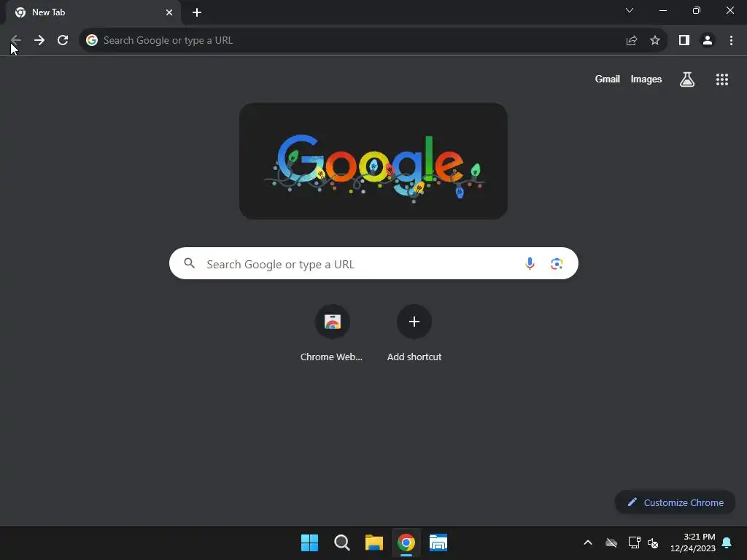Click the muted volume tray icon
Image resolution: width=747 pixels, height=560 pixels.
coord(653,542)
